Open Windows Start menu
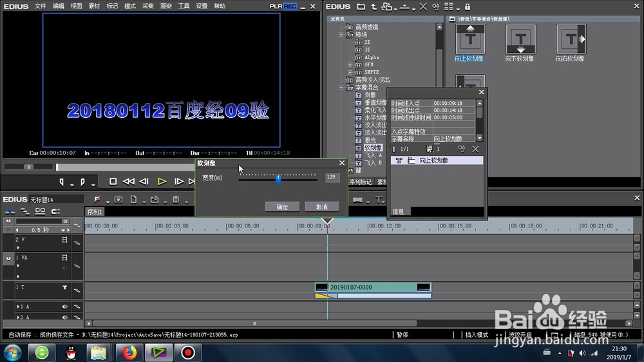The height and width of the screenshot is (362, 644). [12, 352]
